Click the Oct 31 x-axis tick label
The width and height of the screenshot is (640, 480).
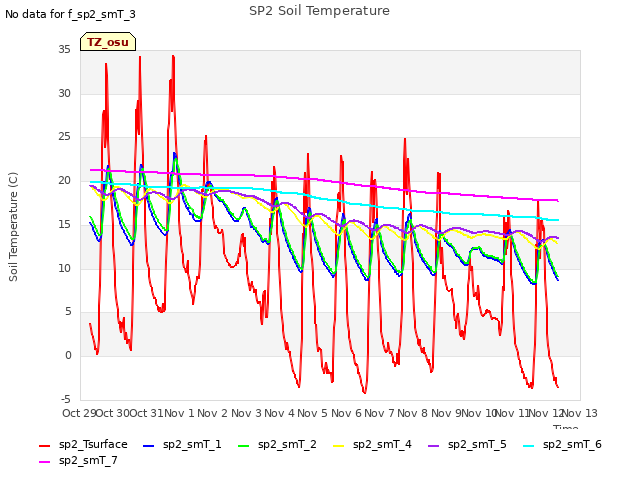tap(147, 413)
